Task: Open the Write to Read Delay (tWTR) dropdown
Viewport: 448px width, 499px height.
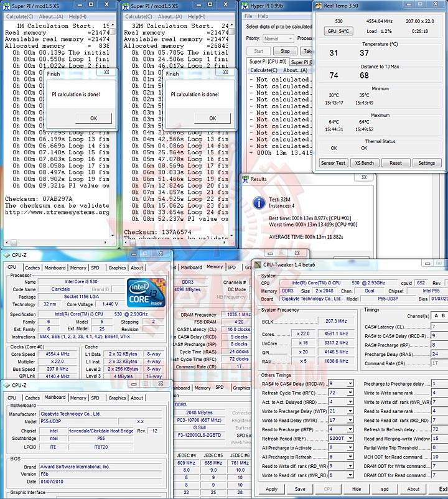Action: (x=350, y=420)
